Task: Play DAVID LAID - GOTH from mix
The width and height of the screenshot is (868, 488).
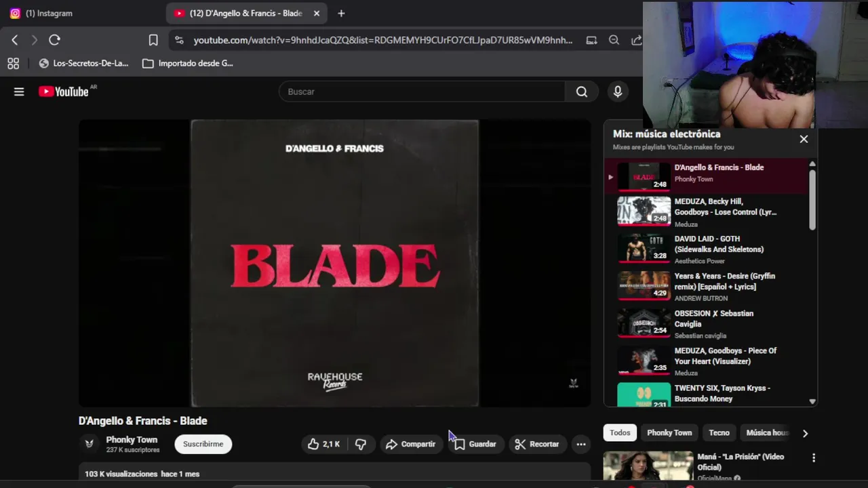Action: coord(705,249)
